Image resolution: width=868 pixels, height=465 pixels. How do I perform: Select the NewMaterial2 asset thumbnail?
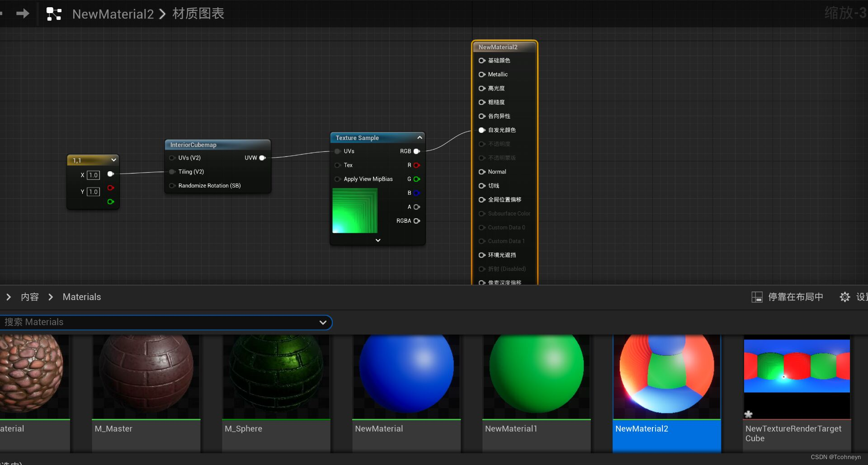[667, 376]
